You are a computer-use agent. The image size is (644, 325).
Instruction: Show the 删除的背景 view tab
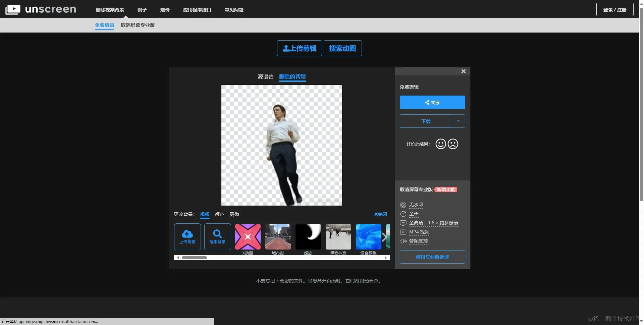(x=292, y=77)
